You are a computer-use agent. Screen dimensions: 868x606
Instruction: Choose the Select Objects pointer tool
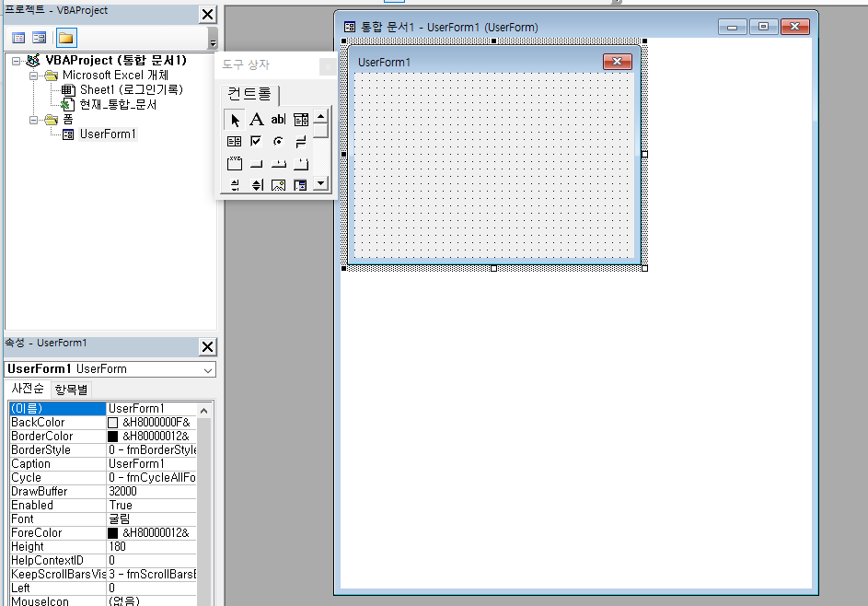click(x=235, y=120)
